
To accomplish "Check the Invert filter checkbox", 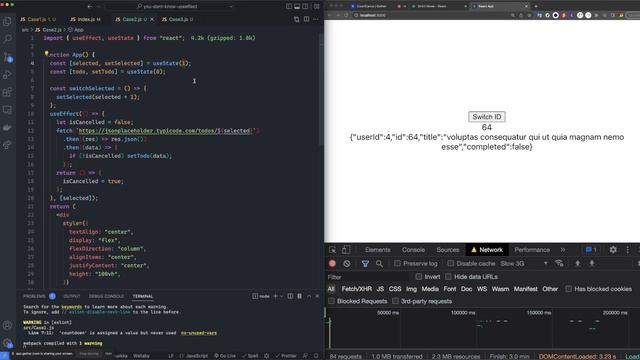I will point(418,277).
